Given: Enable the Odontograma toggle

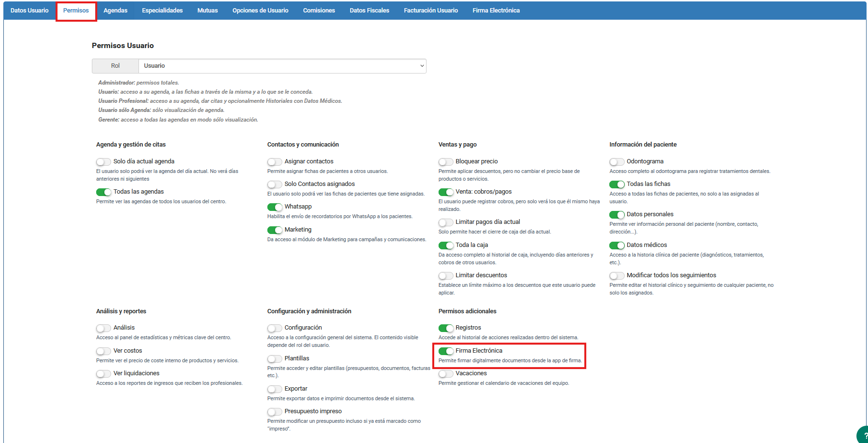Looking at the screenshot, I should click(616, 162).
